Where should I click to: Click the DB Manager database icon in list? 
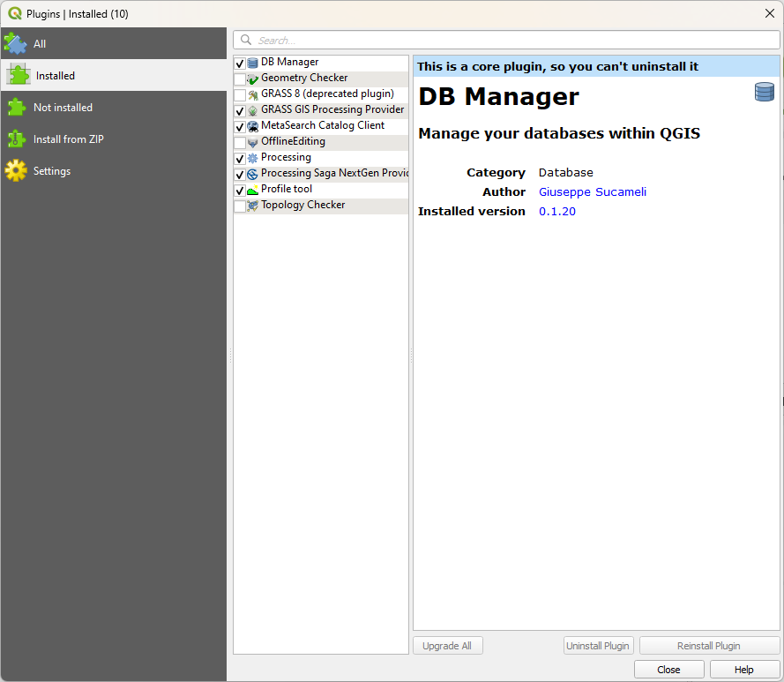point(253,63)
